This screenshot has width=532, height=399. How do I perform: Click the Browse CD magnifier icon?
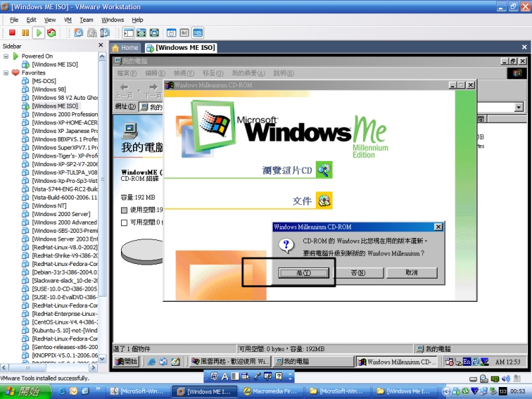(324, 170)
